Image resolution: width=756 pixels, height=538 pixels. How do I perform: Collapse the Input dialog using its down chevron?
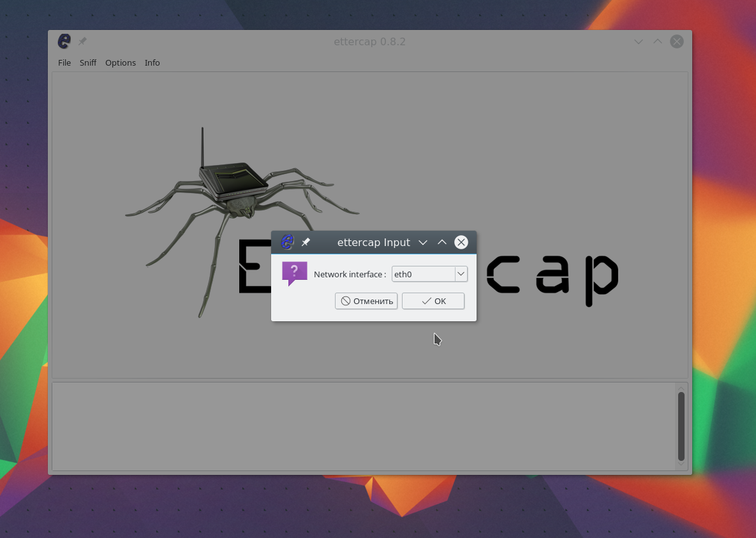coord(423,242)
